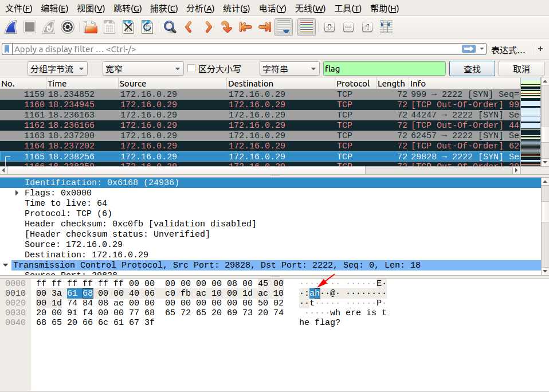Open the 工具(T) menu
The height and width of the screenshot is (392, 549).
pos(348,9)
